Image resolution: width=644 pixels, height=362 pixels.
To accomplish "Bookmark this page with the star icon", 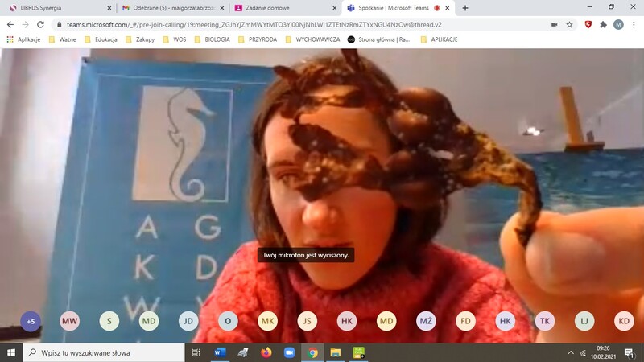I will [570, 25].
